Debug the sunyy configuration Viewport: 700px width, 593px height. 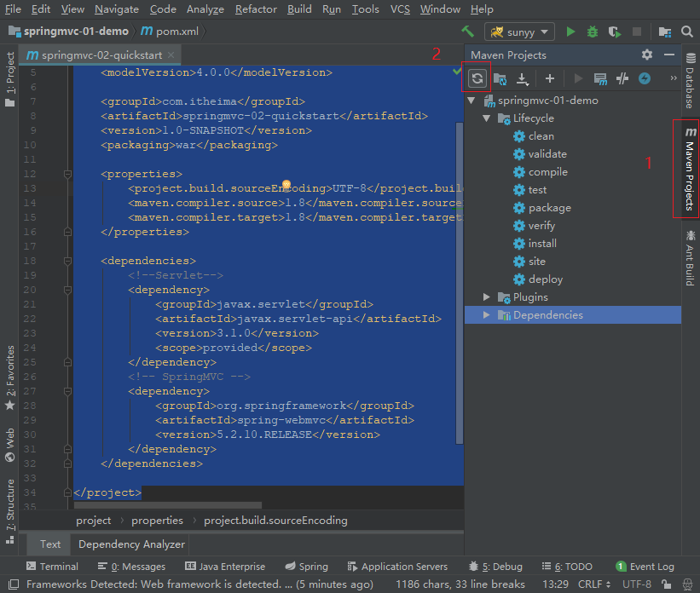[593, 32]
